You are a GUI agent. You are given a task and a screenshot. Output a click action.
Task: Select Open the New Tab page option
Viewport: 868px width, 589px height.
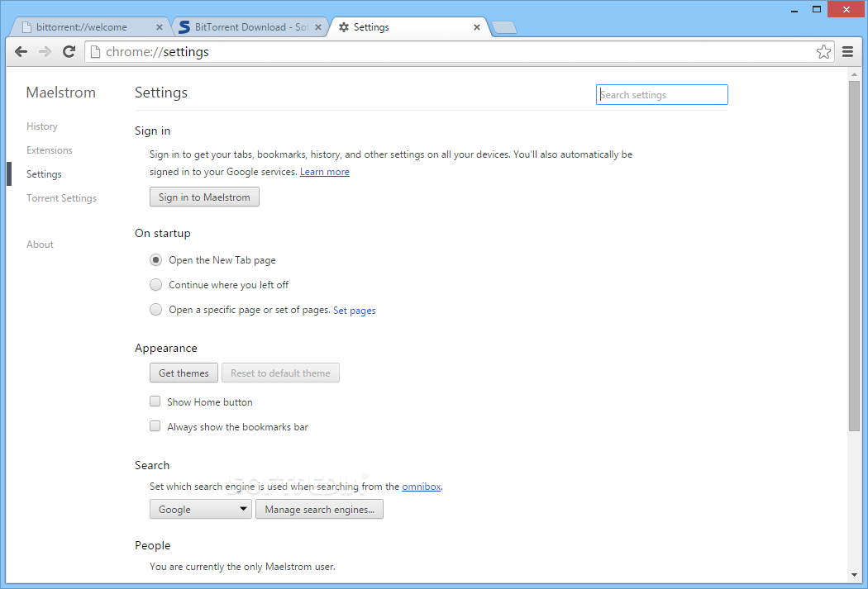(156, 260)
